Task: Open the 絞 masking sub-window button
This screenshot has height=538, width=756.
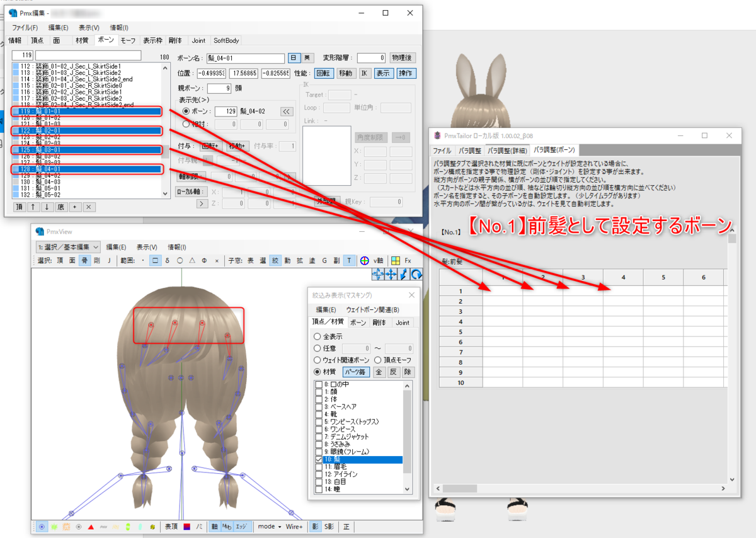Action: [275, 261]
